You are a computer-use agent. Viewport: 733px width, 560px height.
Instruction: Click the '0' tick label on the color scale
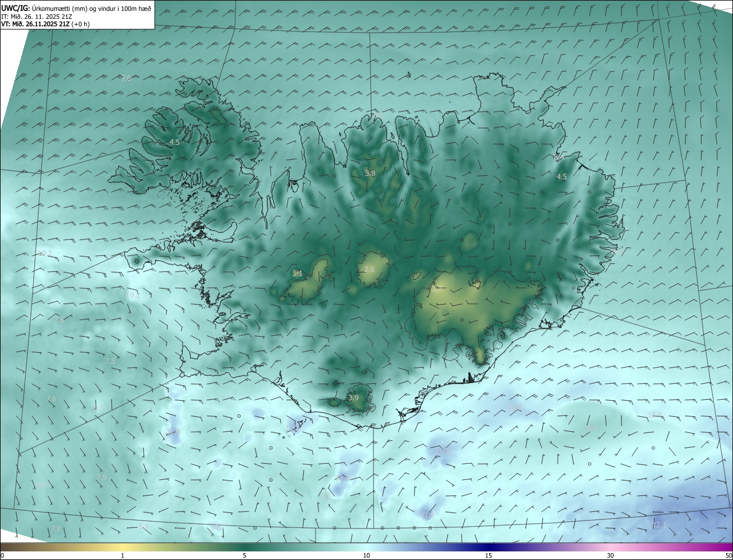coord(2,555)
